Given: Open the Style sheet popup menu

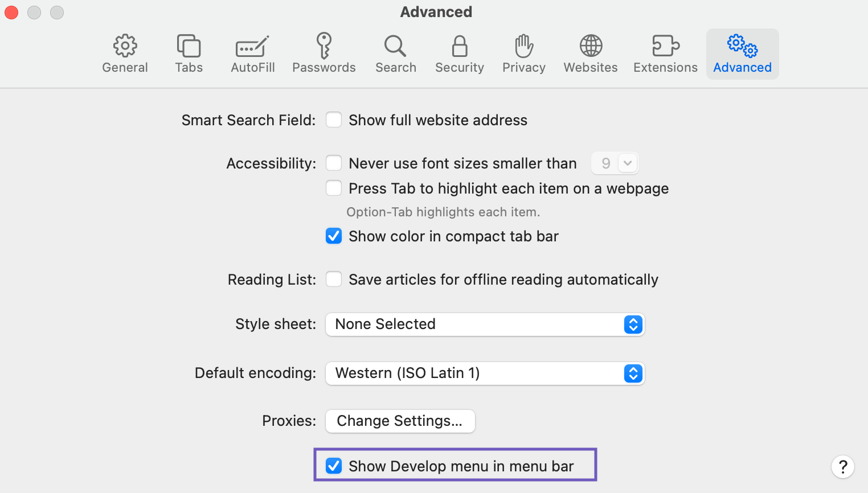Looking at the screenshot, I should click(x=485, y=324).
